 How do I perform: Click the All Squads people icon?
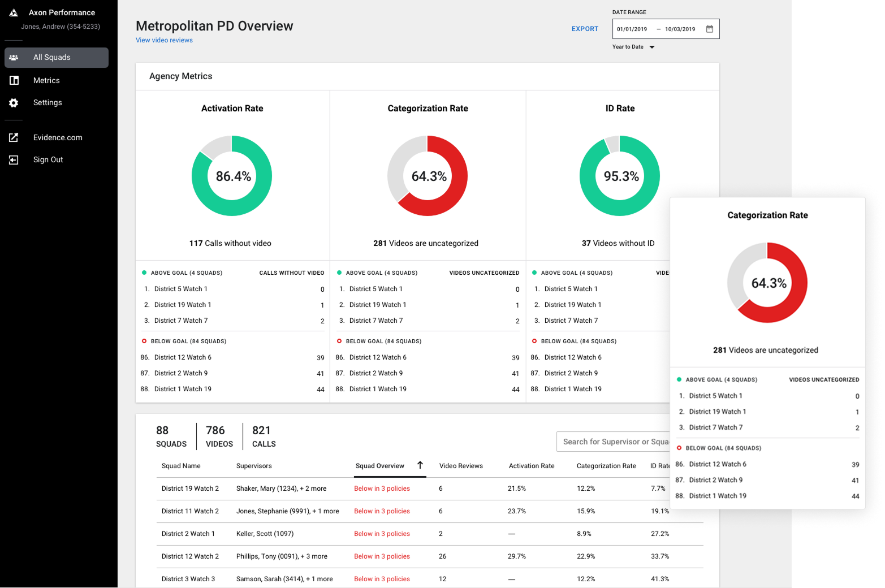point(14,58)
